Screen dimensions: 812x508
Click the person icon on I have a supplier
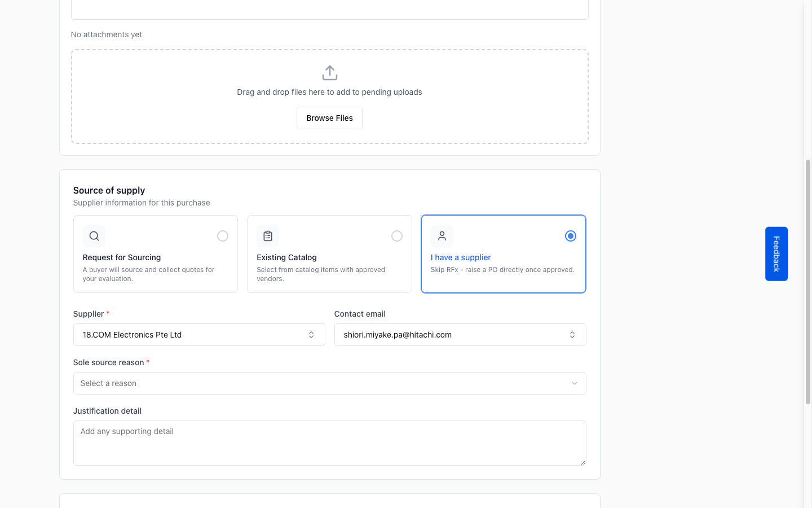click(x=442, y=236)
